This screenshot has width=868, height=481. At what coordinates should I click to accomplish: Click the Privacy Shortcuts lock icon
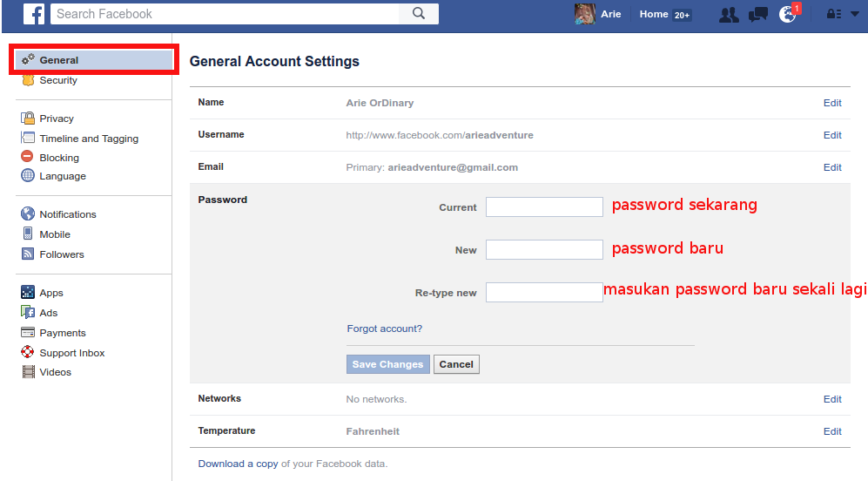pyautogui.click(x=833, y=15)
